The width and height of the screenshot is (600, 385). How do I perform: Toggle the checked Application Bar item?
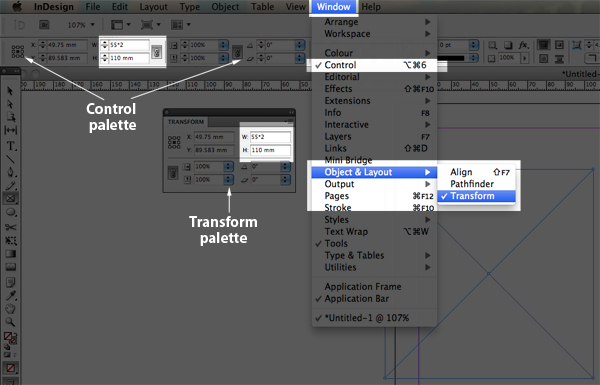(x=374, y=299)
